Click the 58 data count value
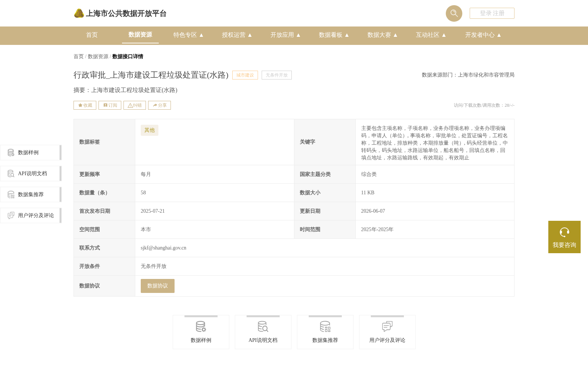 pyautogui.click(x=143, y=193)
